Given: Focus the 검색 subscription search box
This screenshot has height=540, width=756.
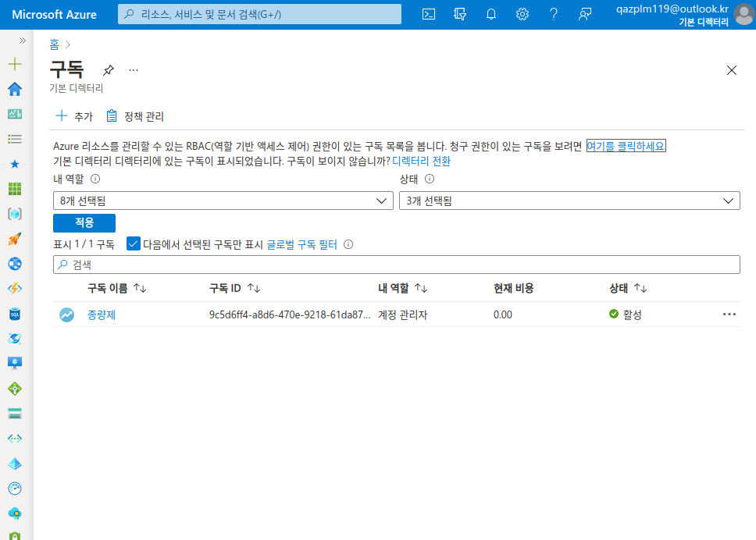Looking at the screenshot, I should coord(396,265).
